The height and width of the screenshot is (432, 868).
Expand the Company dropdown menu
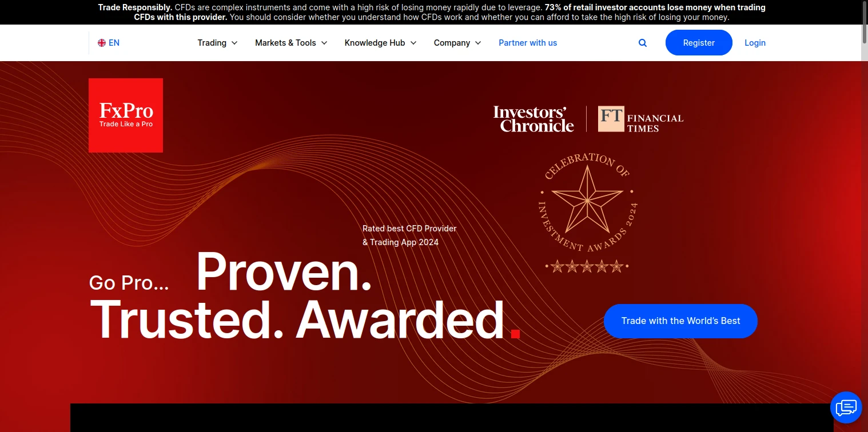[457, 43]
